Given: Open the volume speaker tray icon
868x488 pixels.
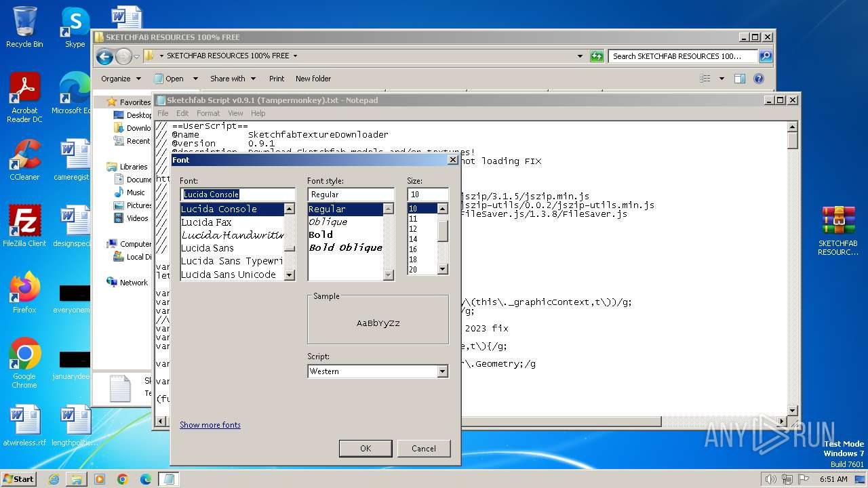Looking at the screenshot, I should [x=770, y=479].
